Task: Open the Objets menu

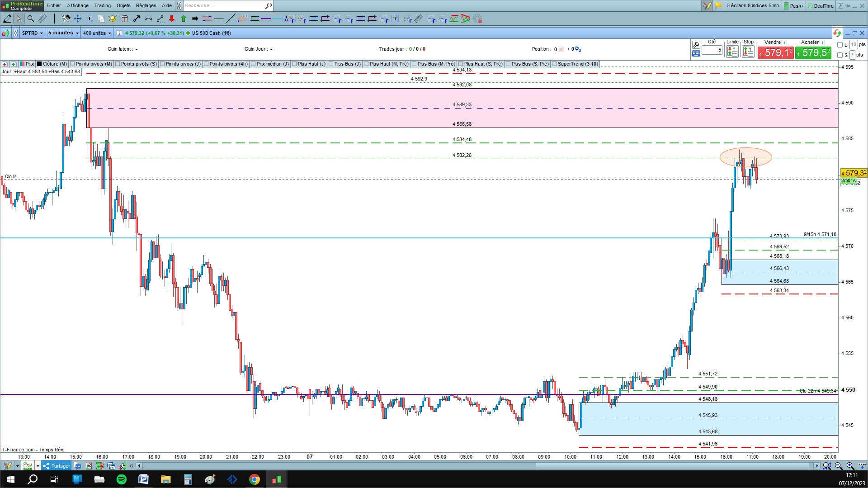Action: tap(123, 5)
